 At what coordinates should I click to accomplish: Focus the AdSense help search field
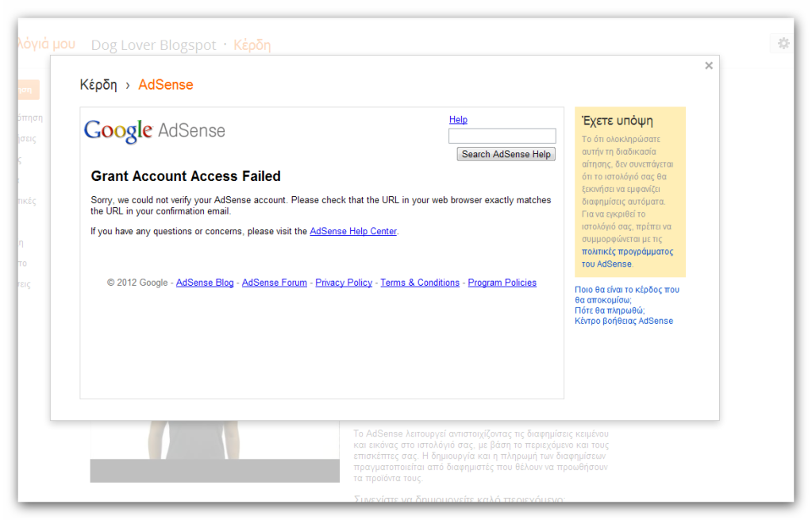pos(502,136)
